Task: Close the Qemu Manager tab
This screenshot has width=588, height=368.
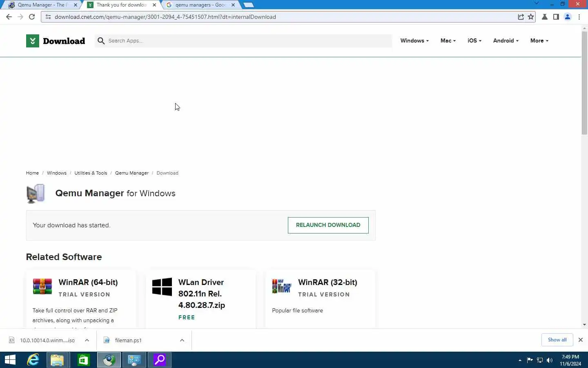Action: click(75, 5)
